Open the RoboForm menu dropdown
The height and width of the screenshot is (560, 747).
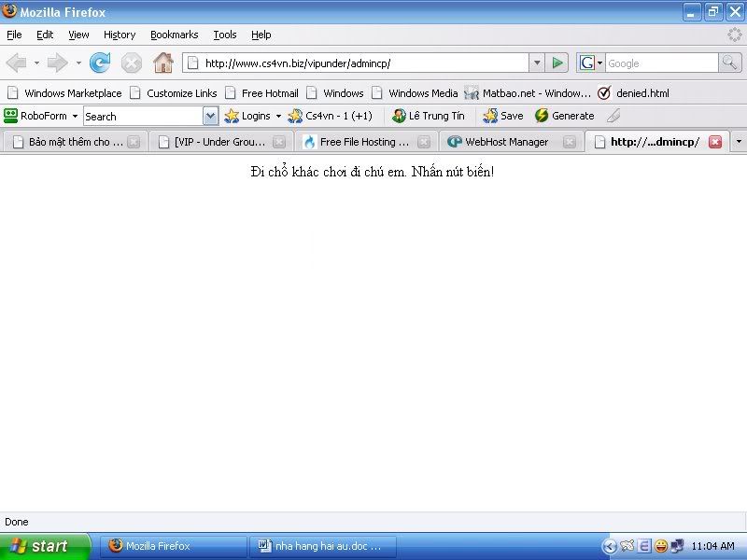tap(75, 116)
